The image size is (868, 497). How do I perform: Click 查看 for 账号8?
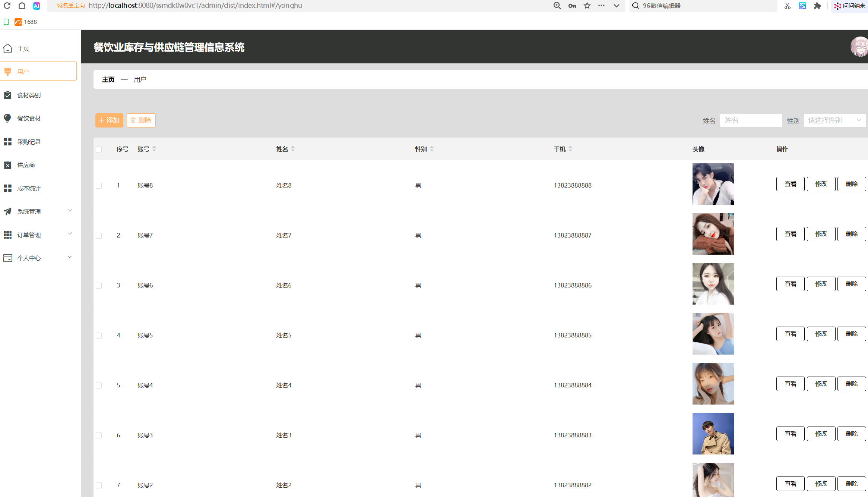[791, 184]
